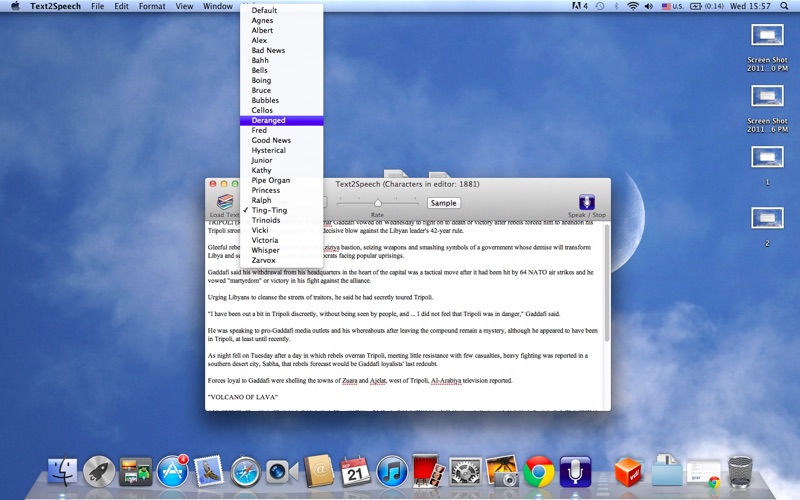The image size is (800, 500).
Task: Click the volume speaker menu bar icon
Action: 649,6
